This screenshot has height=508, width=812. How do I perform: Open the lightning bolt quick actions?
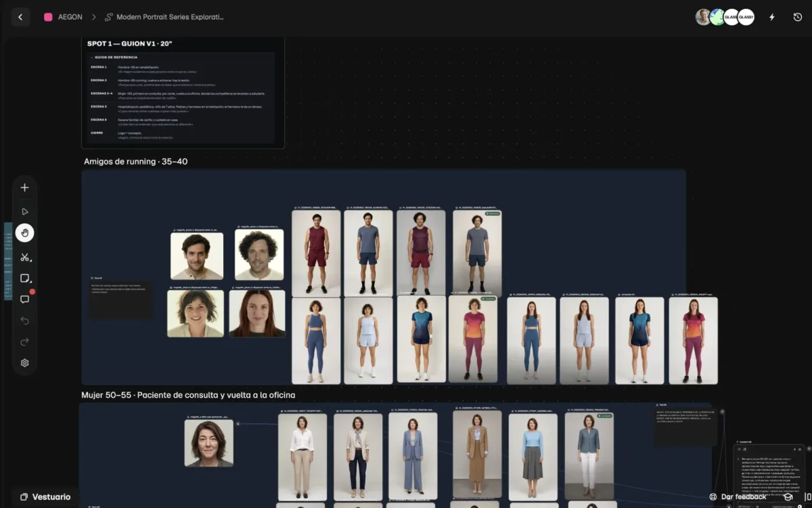(772, 17)
